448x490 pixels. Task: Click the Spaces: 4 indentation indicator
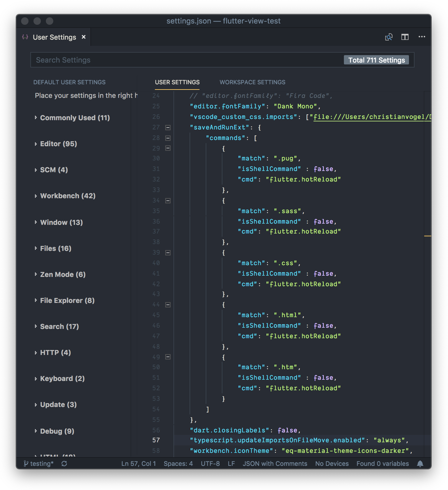178,464
